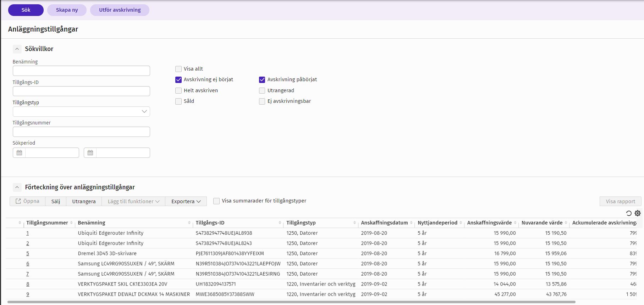
Task: Click Nuvarande värde 15 959,06 cell
Action: [556, 254]
